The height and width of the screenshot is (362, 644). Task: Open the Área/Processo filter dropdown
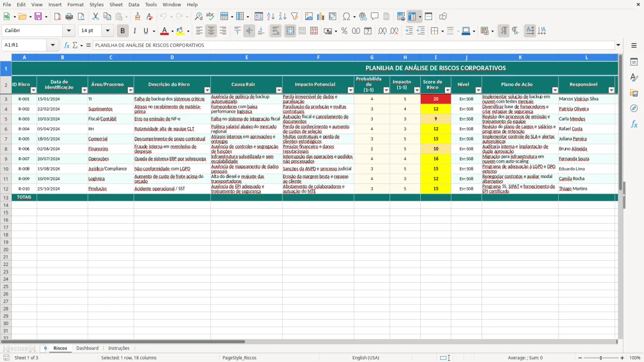(x=130, y=90)
